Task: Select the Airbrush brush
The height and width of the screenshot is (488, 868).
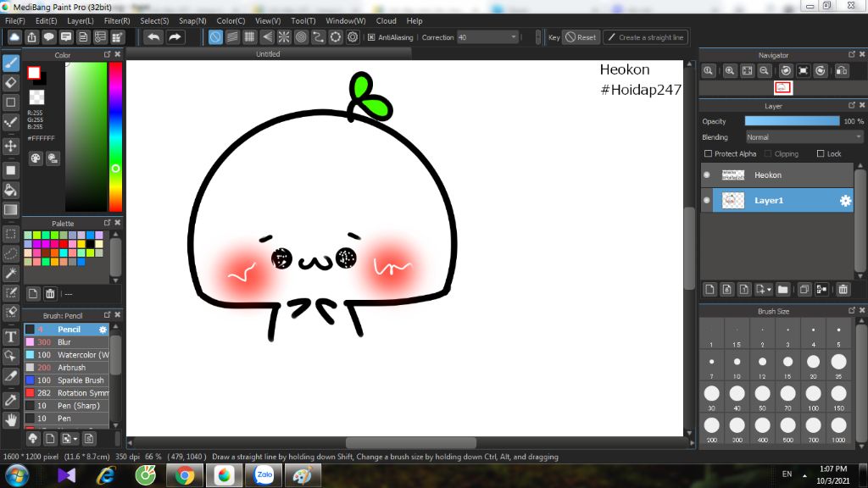Action: [66, 368]
